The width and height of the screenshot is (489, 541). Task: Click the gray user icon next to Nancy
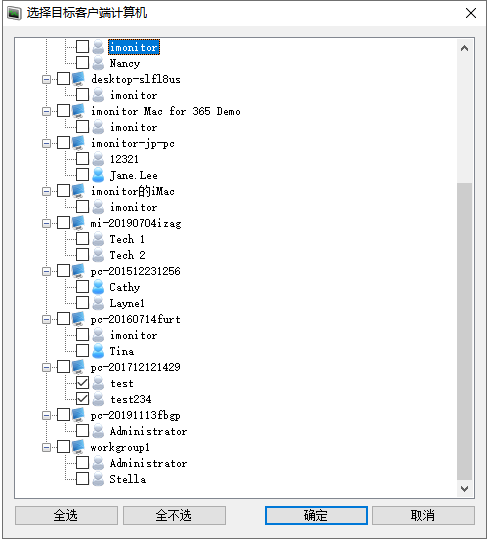(x=98, y=63)
